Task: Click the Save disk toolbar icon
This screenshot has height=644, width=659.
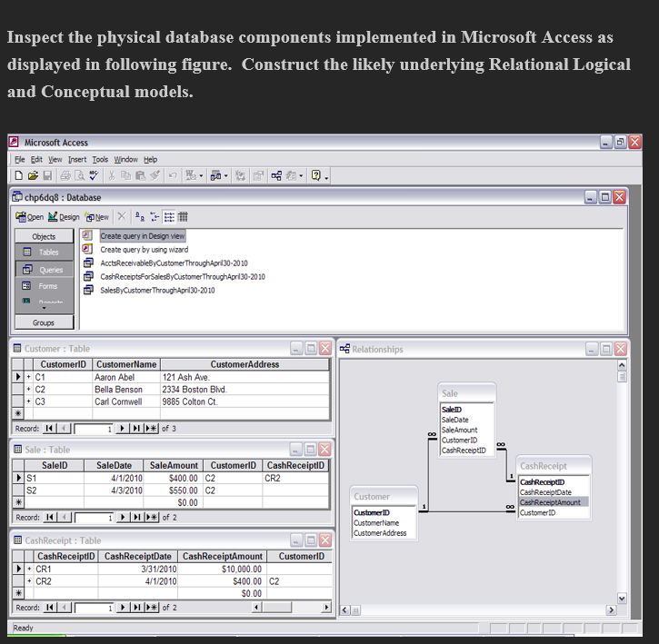Action: 47,175
